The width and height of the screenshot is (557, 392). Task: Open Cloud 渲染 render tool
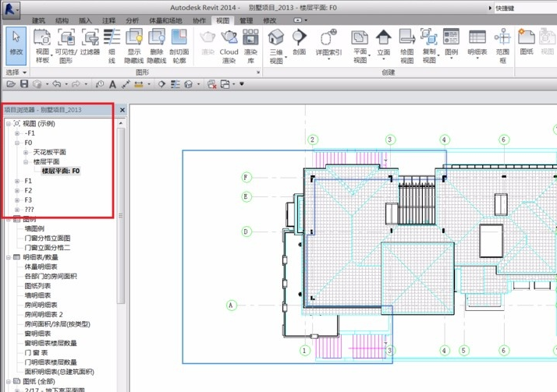click(229, 46)
